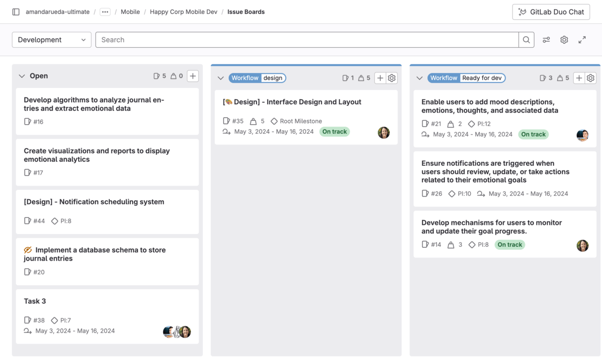Open the board configuration gear icon

click(564, 39)
